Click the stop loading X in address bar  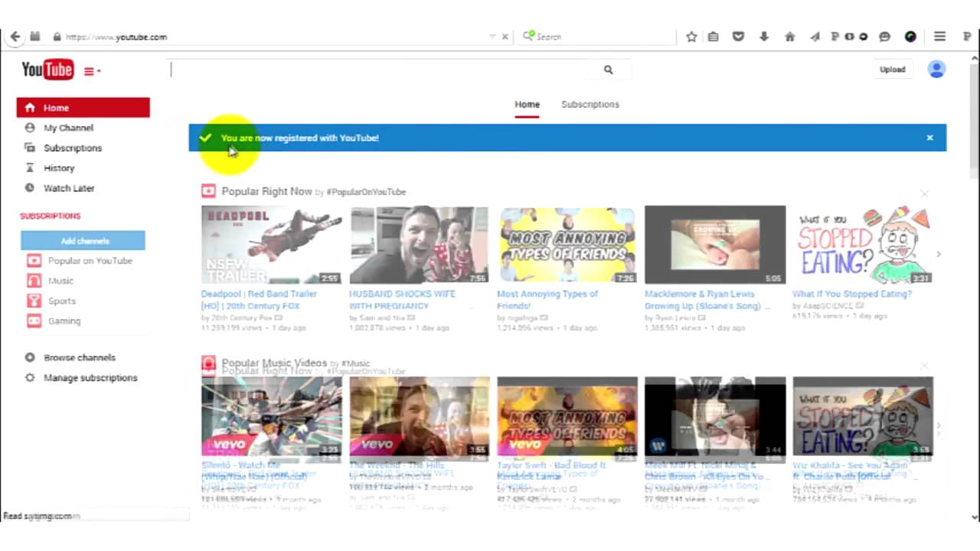pyautogui.click(x=505, y=37)
